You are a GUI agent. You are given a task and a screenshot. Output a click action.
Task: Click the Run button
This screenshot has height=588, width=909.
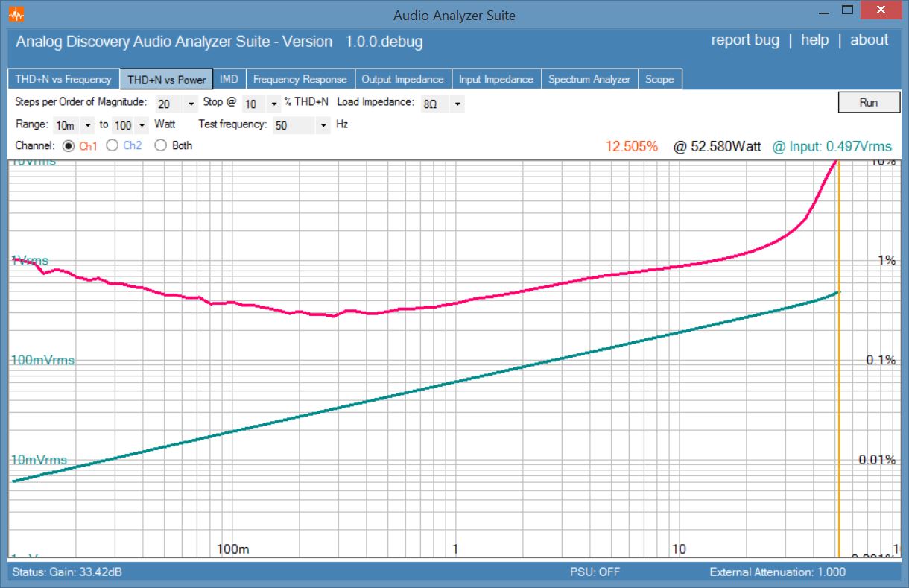coord(869,102)
